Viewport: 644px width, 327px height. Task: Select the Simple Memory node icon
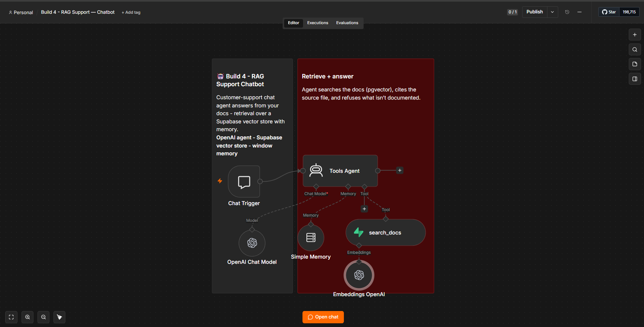pyautogui.click(x=311, y=237)
